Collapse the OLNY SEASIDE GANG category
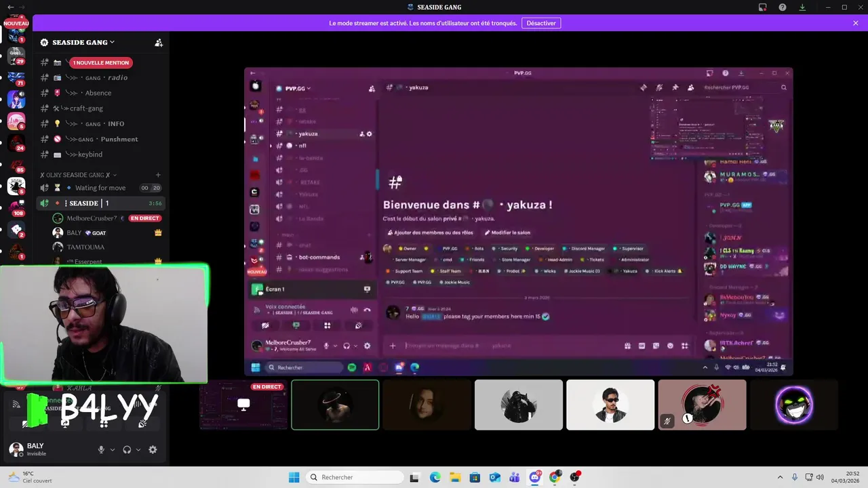The width and height of the screenshot is (868, 488). [x=78, y=175]
